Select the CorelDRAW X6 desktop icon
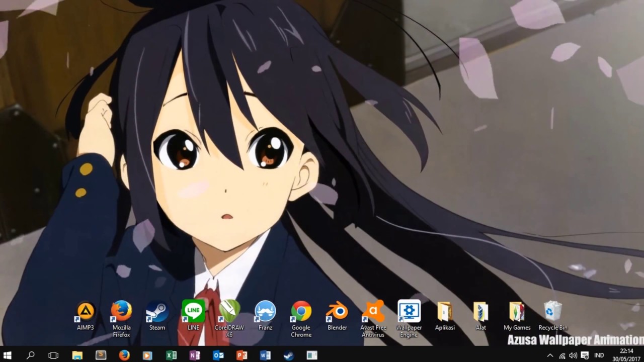Image resolution: width=644 pixels, height=362 pixels. tap(229, 319)
